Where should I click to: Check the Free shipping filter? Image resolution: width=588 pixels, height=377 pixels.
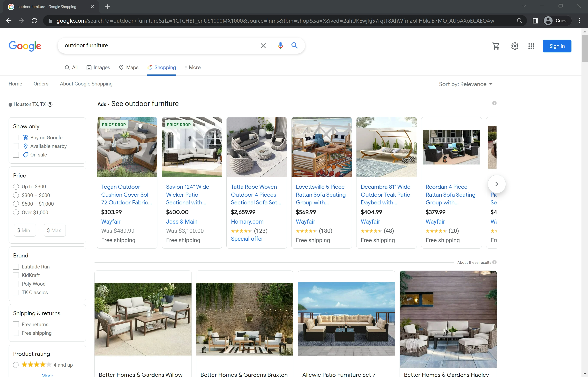tap(16, 333)
